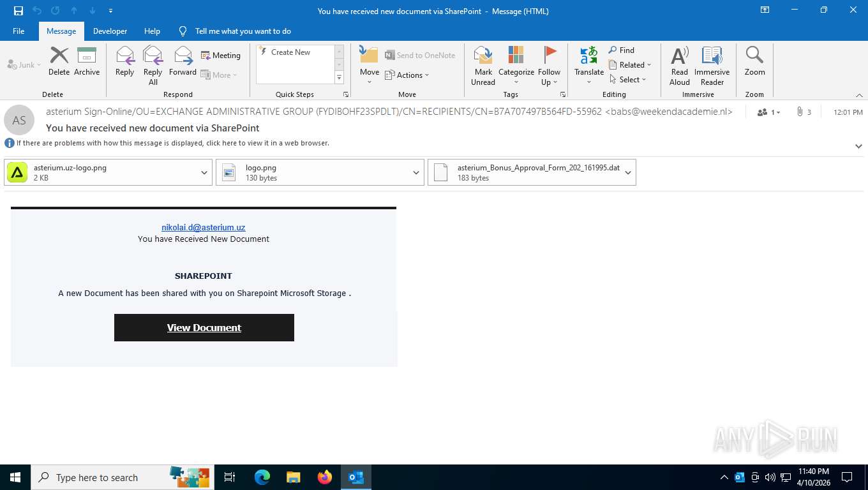Viewport: 868px width, 490px height.
Task: Open dropdown for logo.png attachment
Action: [416, 172]
